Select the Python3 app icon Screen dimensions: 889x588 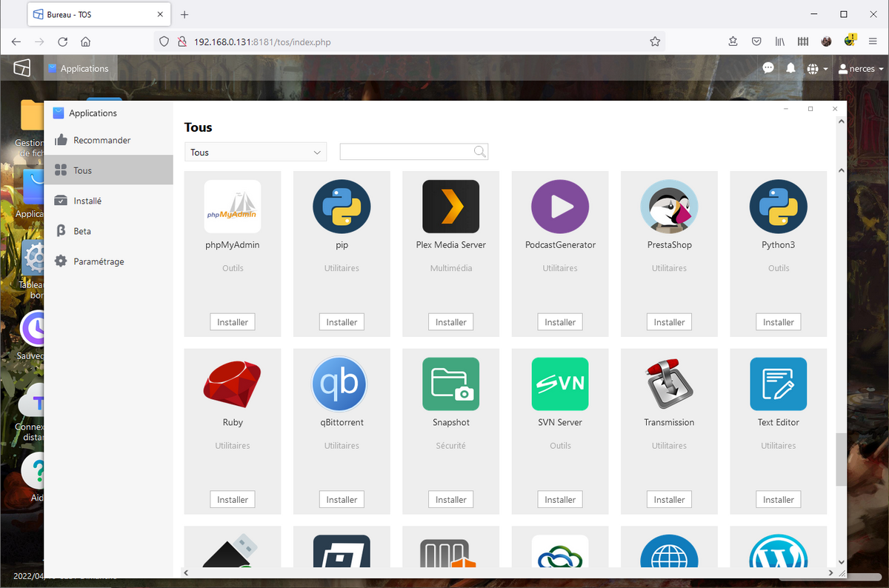pos(779,207)
